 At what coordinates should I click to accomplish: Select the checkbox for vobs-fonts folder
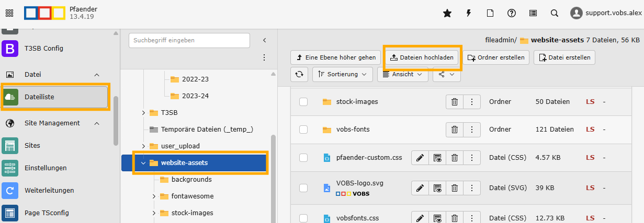pos(303,130)
